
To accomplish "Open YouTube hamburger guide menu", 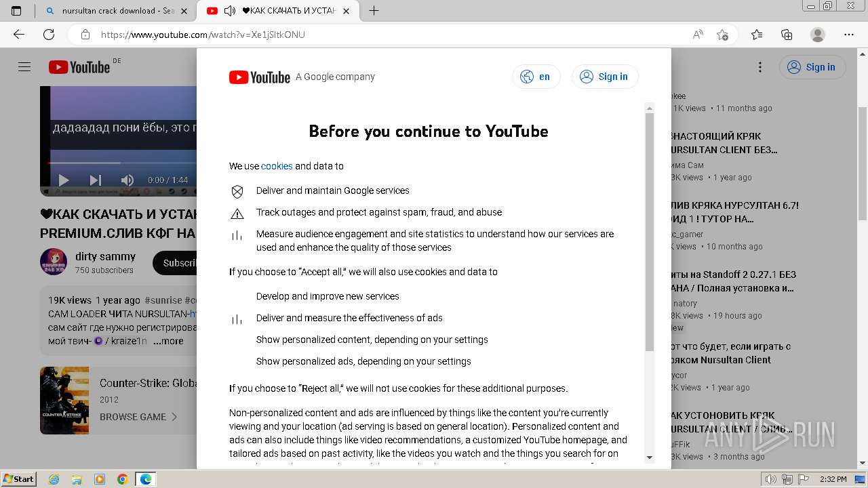I will tap(24, 67).
